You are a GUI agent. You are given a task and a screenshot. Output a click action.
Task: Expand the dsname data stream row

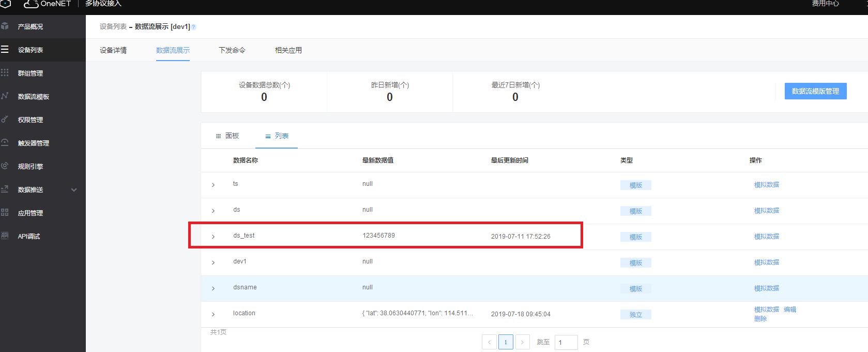coord(213,288)
